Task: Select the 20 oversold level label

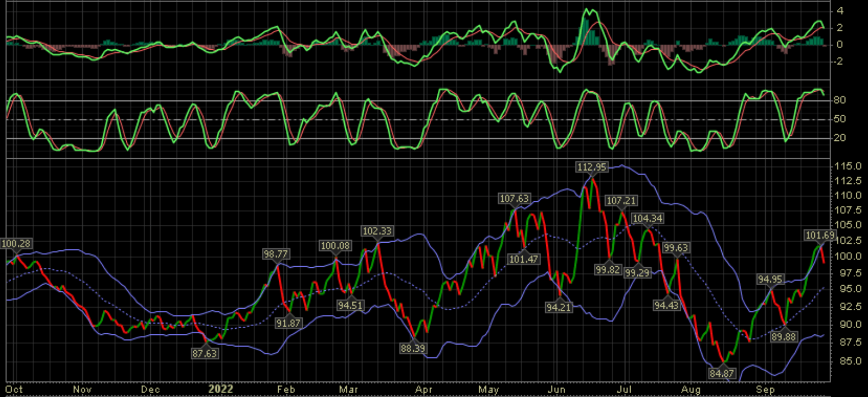Action: click(x=838, y=138)
